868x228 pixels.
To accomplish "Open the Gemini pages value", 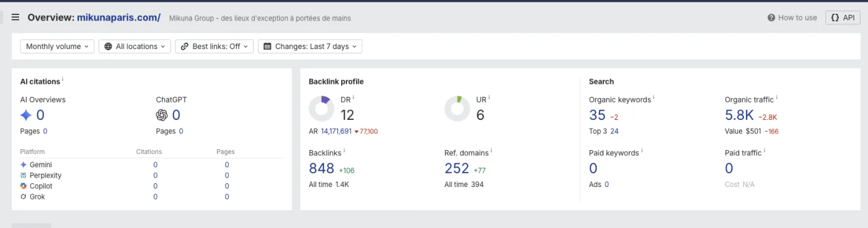I will coord(227,165).
